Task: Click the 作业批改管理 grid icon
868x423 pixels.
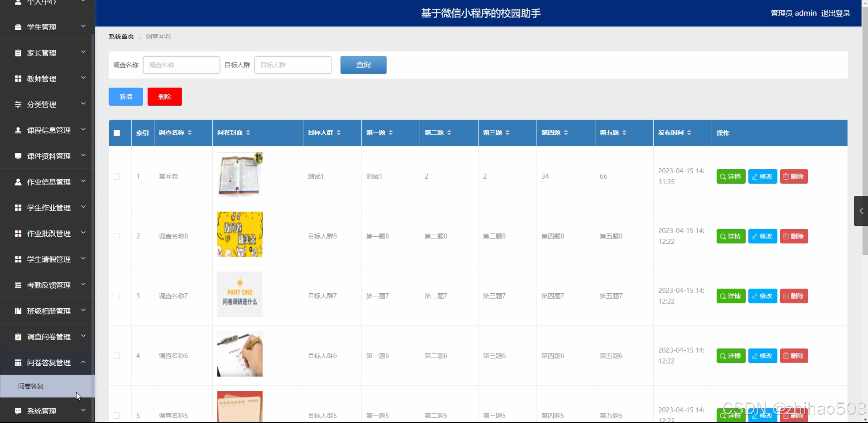Action: [18, 233]
